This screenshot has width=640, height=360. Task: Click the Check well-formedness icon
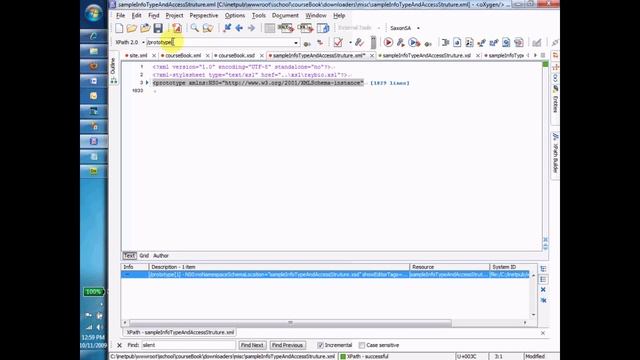[x=359, y=42]
